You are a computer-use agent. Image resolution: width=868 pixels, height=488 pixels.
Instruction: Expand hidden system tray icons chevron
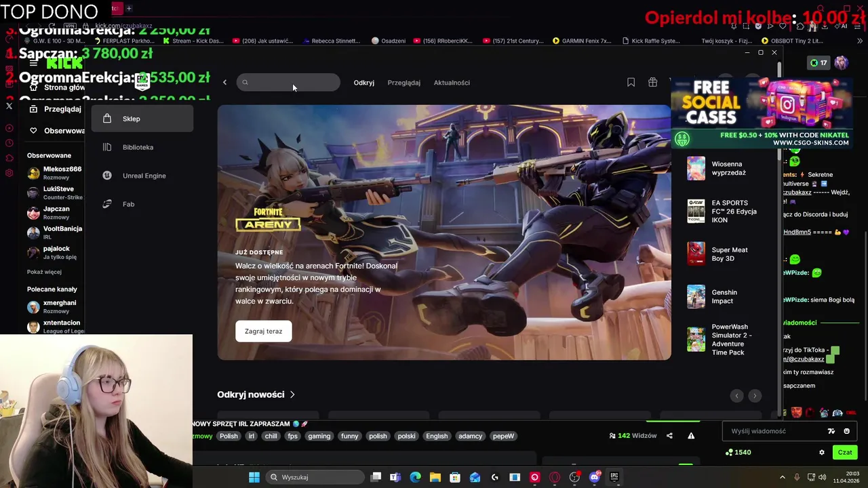point(782,477)
